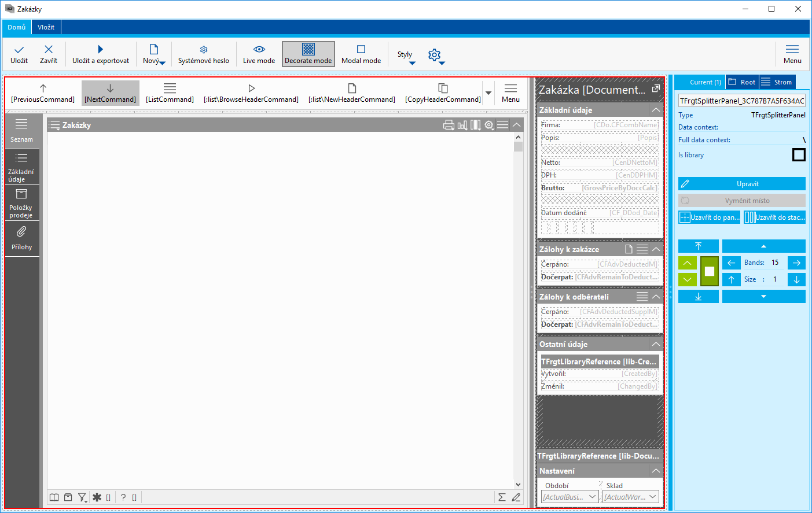
Task: Toggle Live mode eye button
Action: 259,54
